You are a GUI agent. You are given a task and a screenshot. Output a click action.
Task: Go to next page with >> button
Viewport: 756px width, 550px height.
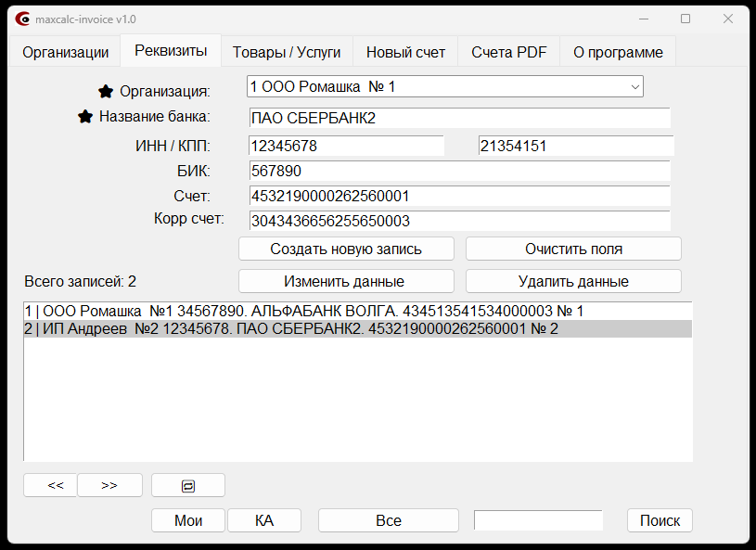point(110,485)
